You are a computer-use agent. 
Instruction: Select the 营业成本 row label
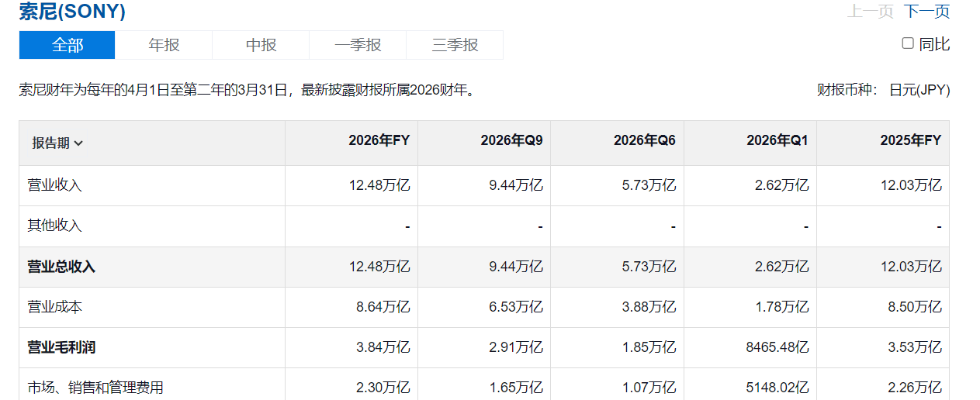point(54,307)
